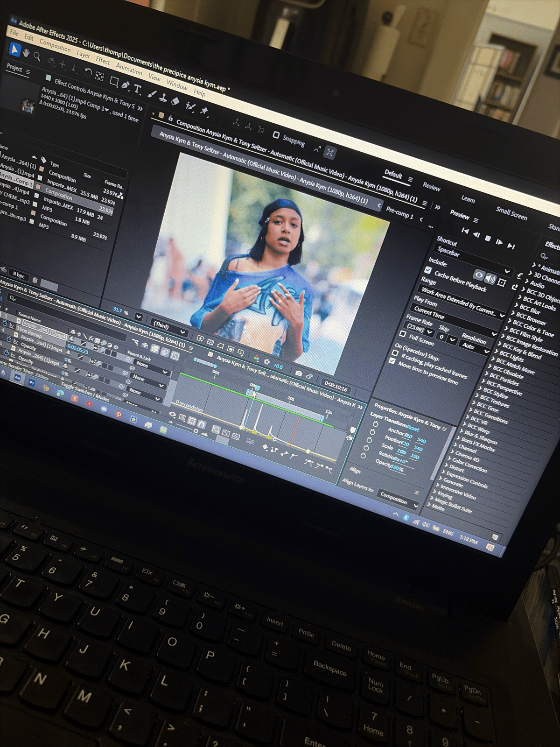Toggle video eye icon in Preview Include

coord(479,275)
